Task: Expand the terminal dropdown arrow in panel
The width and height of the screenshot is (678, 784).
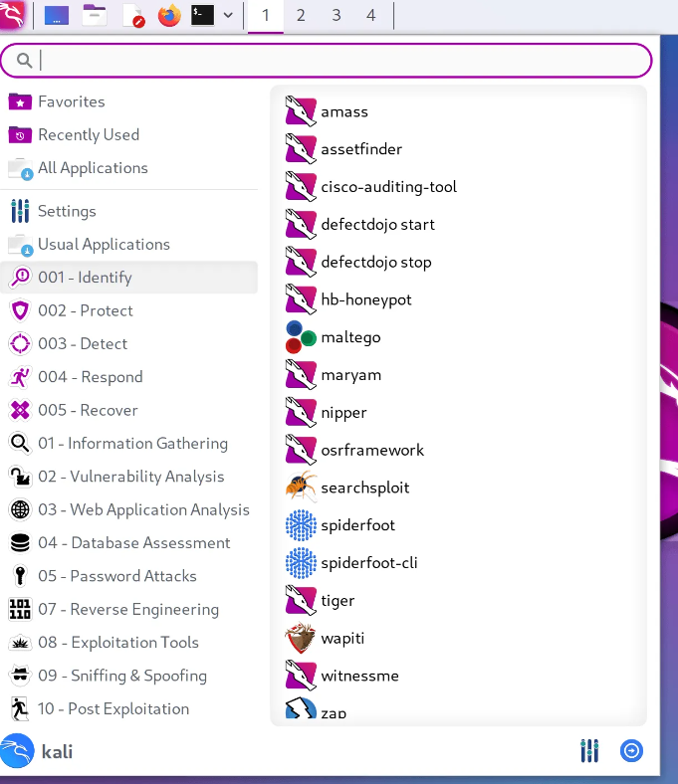Action: (228, 15)
